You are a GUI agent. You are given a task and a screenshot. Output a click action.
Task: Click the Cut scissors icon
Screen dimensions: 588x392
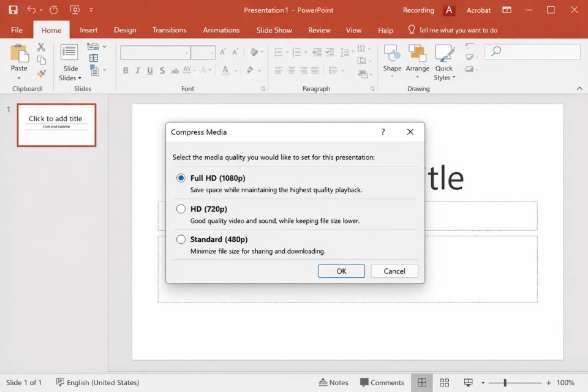(41, 47)
